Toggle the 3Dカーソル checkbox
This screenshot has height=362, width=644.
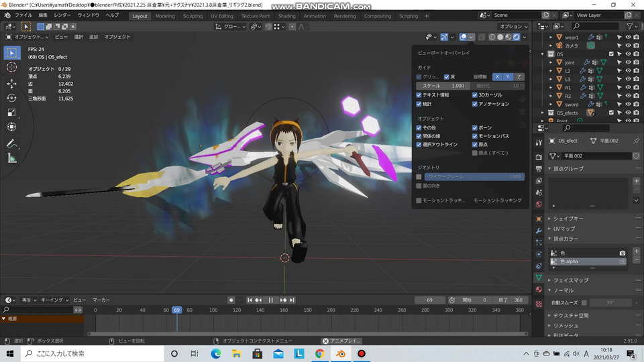point(474,95)
